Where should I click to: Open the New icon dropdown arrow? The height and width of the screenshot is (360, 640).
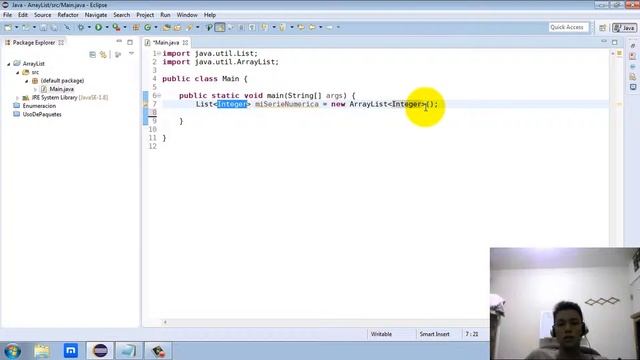click(x=17, y=27)
